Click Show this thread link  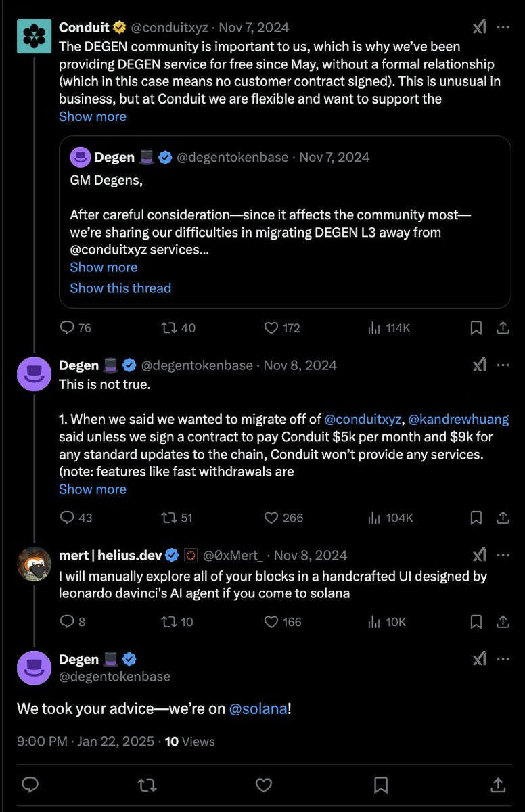tap(120, 288)
